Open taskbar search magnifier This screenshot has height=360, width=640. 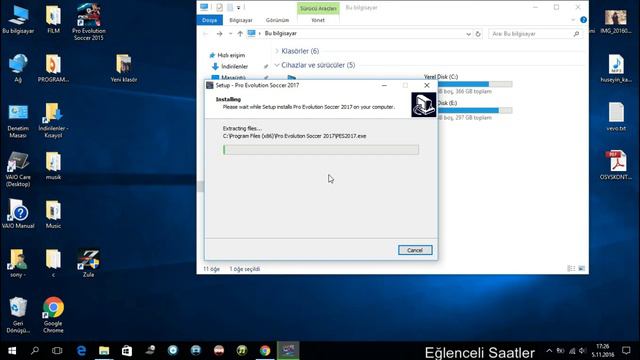(x=35, y=351)
